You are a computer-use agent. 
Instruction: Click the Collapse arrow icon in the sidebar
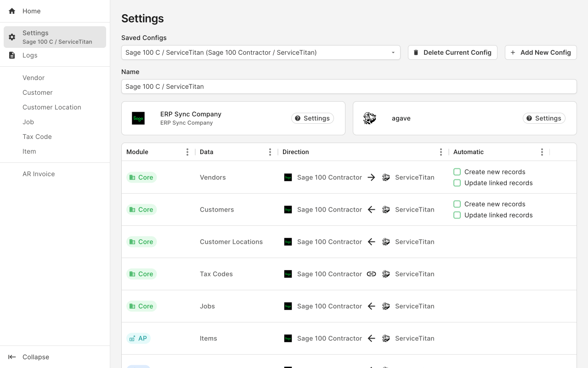click(12, 357)
